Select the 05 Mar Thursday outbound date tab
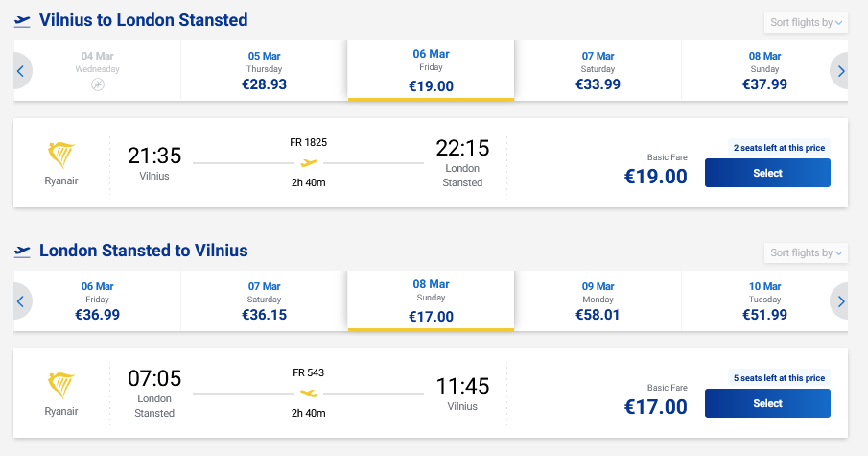Screen dimensions: 868x456 (x=265, y=70)
